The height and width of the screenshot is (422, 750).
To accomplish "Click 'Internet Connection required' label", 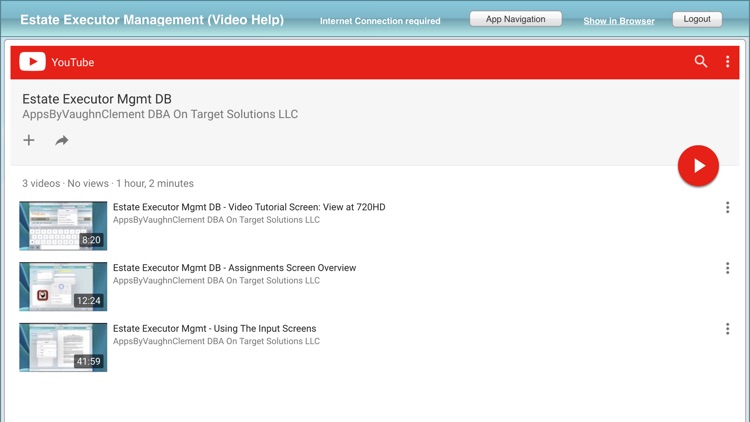I will 380,21.
